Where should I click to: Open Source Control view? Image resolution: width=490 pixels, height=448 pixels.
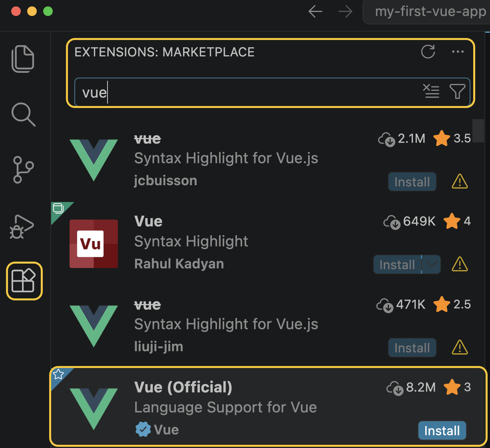23,170
